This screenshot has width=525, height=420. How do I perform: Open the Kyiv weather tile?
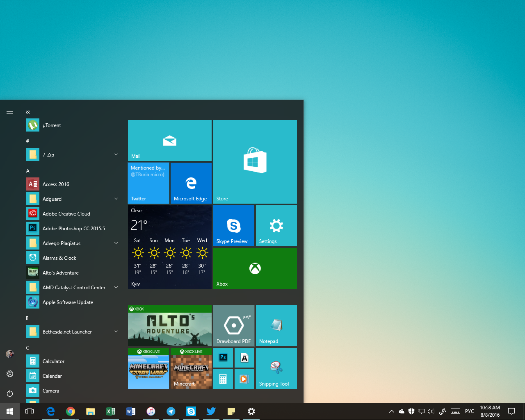point(170,247)
